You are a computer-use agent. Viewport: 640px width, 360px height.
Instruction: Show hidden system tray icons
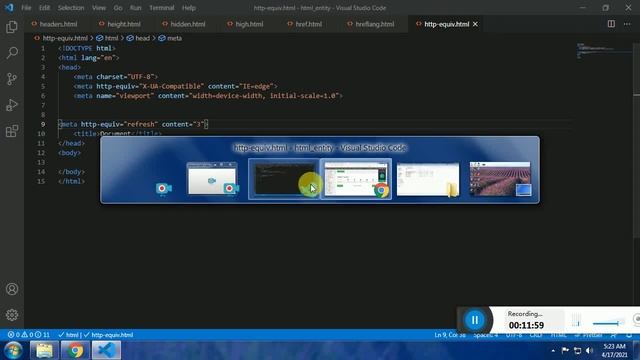pos(553,350)
